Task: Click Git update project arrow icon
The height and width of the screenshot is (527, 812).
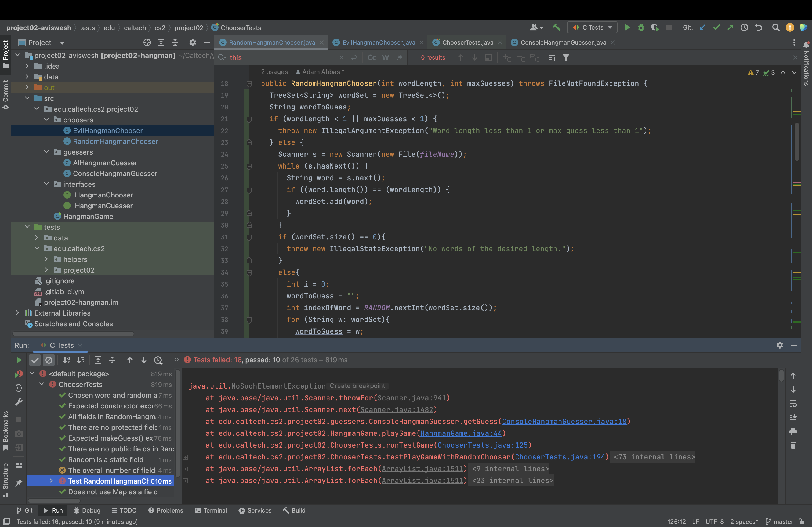Action: point(702,28)
